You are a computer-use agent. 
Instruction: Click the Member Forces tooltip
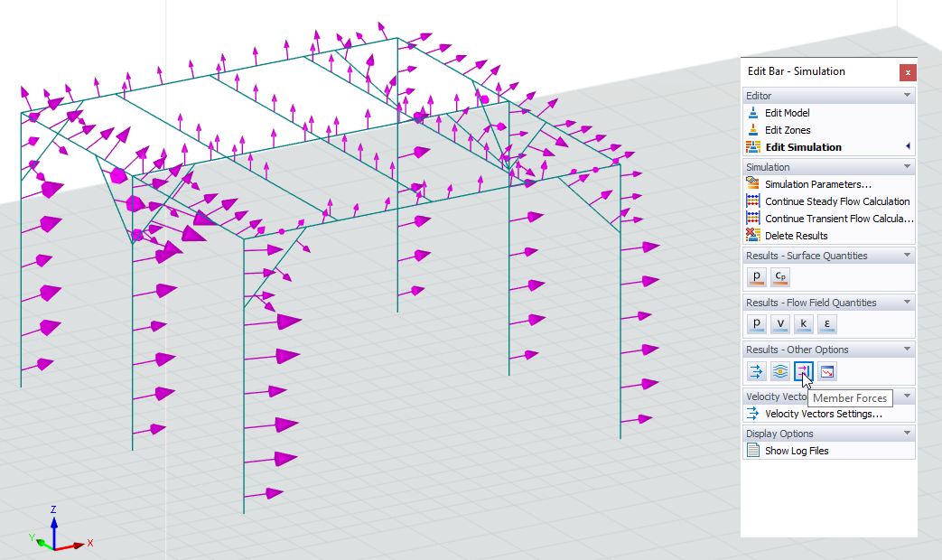pyautogui.click(x=850, y=397)
